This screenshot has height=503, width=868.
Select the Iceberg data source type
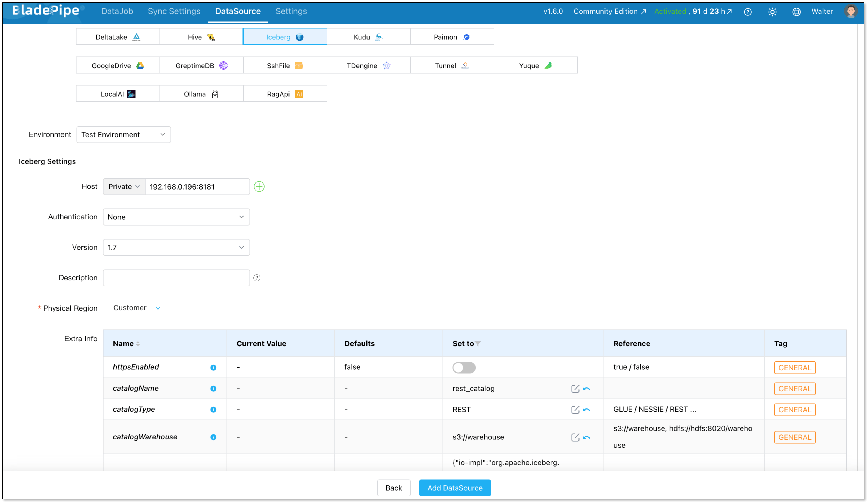coord(285,37)
